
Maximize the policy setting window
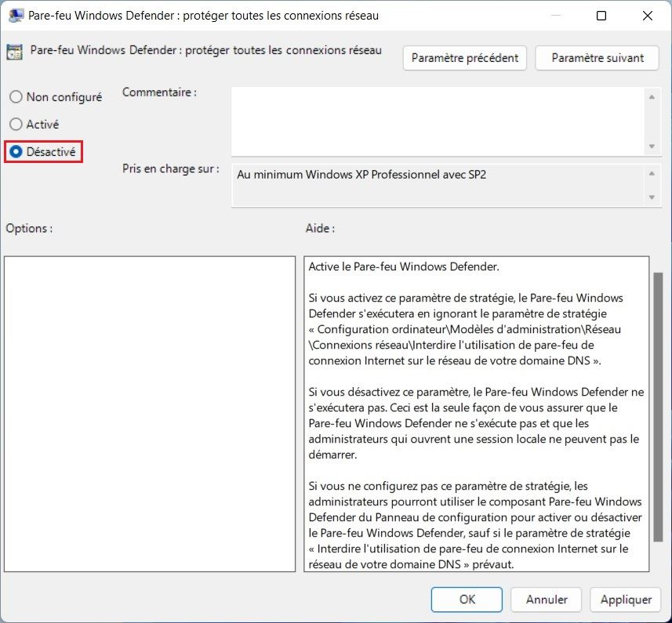[x=601, y=16]
